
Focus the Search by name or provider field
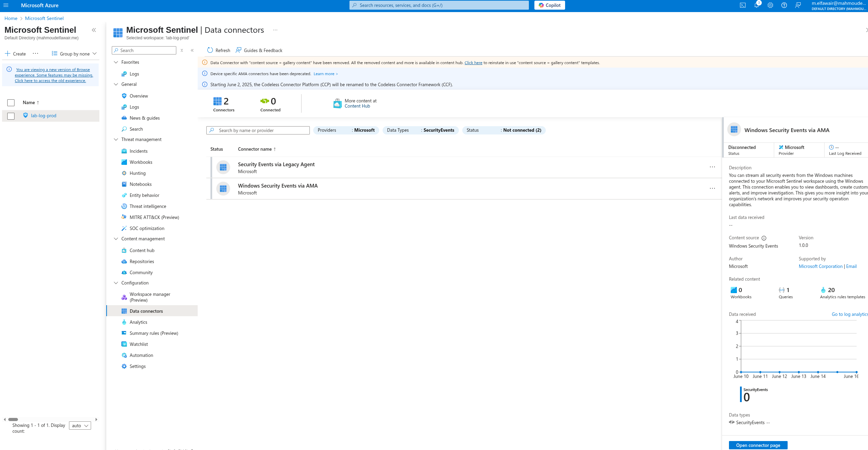258,130
